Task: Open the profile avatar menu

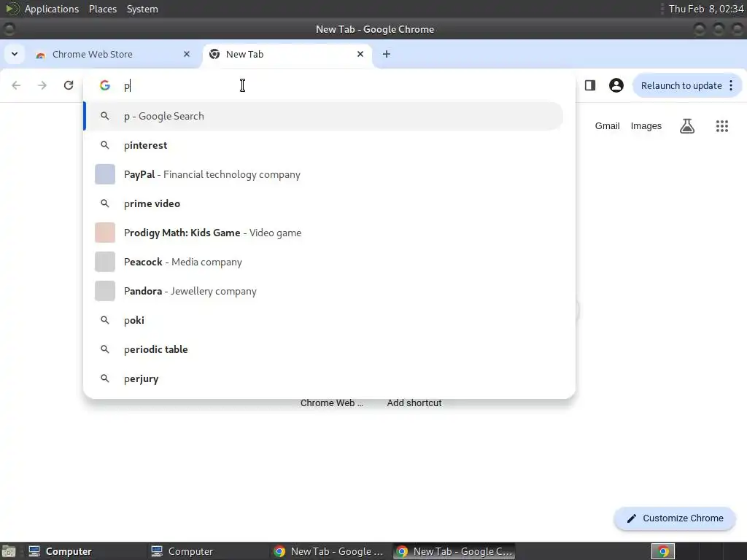Action: (616, 85)
